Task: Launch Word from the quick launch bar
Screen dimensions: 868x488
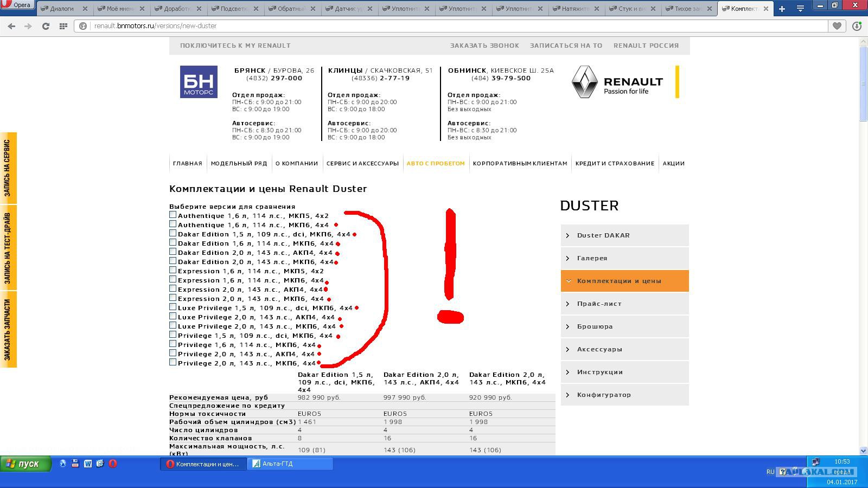Action: [87, 464]
